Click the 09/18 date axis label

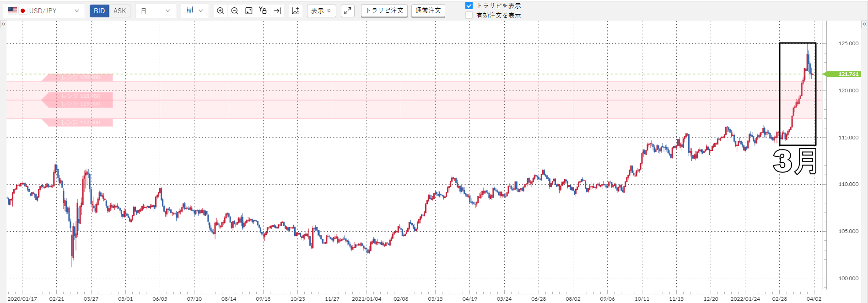tap(263, 299)
